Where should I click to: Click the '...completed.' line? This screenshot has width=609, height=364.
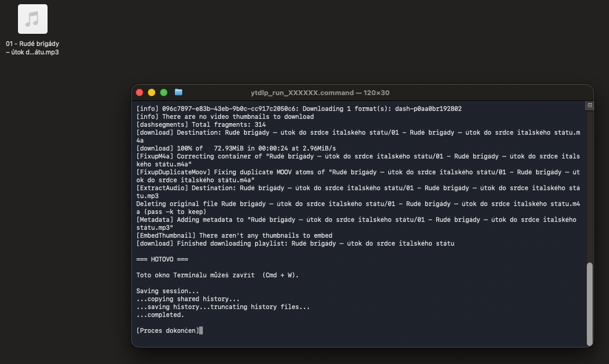tap(160, 315)
